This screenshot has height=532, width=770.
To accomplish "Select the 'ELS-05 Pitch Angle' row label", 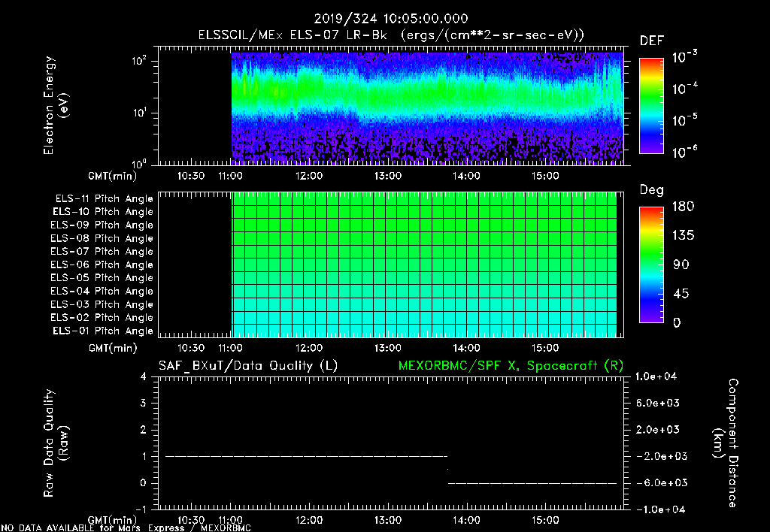I will click(102, 278).
